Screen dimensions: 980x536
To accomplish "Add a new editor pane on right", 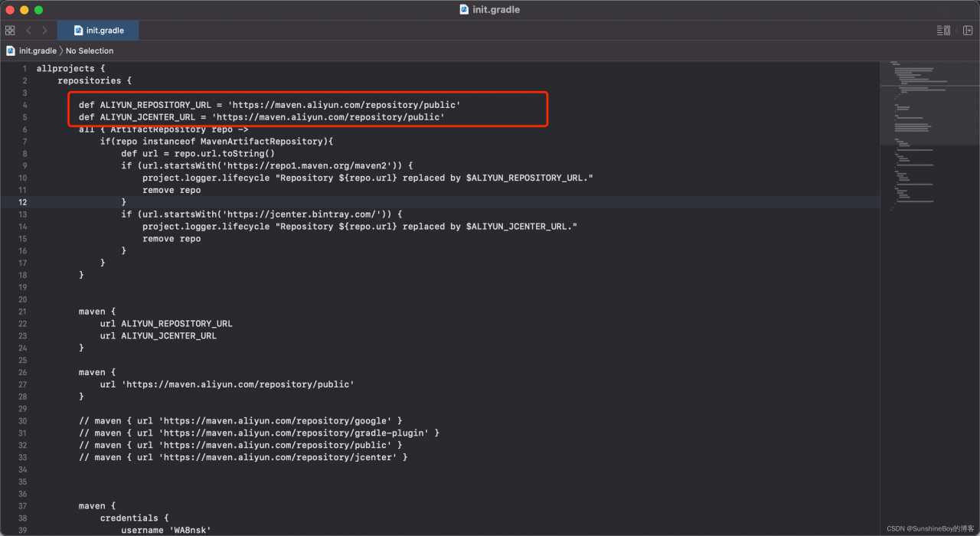I will 968,31.
